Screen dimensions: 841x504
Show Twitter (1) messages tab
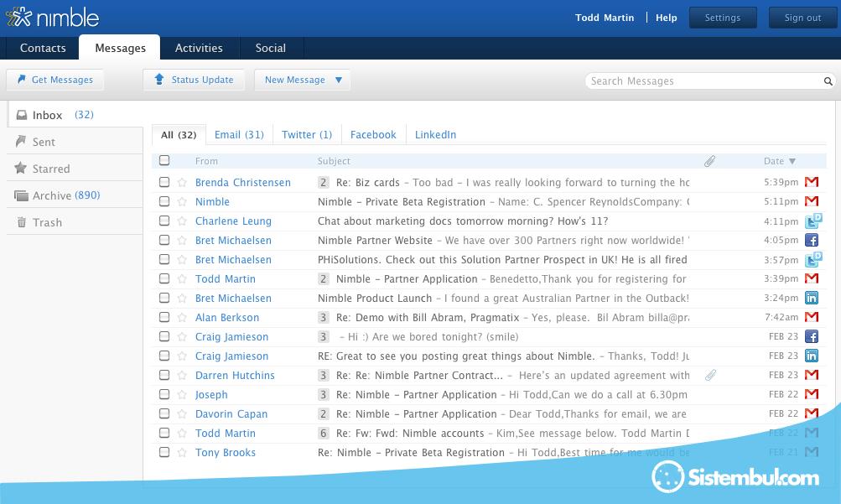click(x=307, y=134)
